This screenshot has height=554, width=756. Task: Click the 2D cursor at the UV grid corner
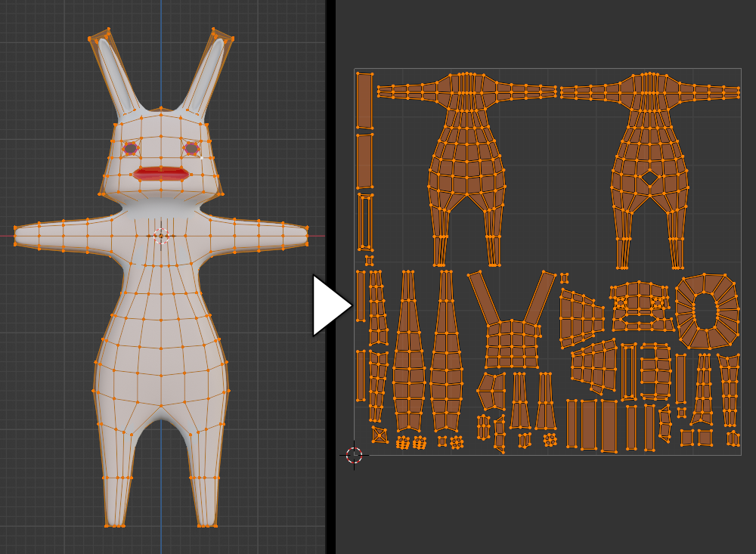point(355,455)
